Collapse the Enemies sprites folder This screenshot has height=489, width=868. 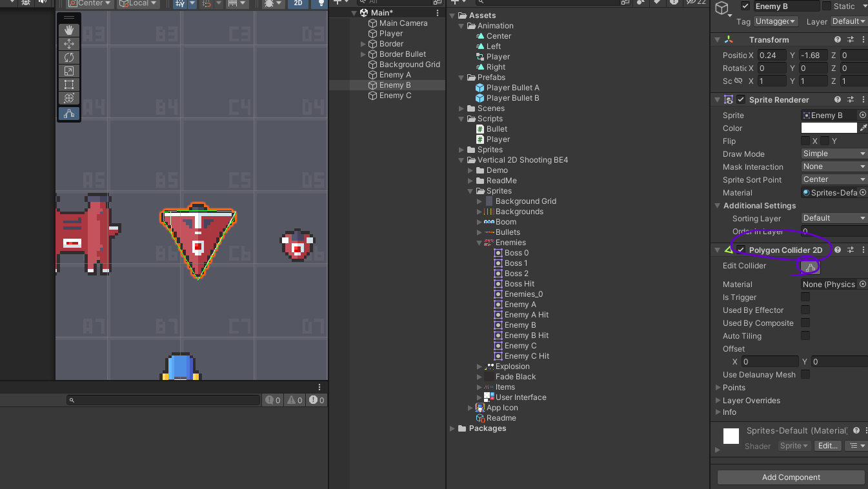pos(479,243)
